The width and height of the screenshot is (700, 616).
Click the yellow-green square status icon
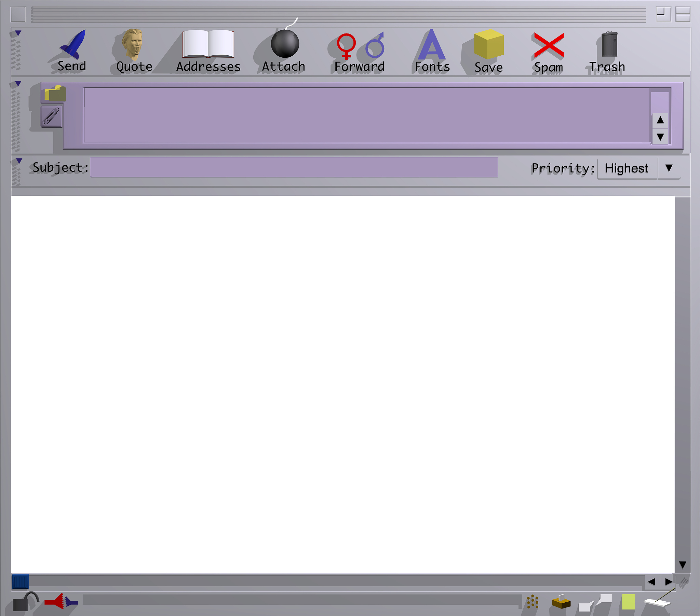[629, 602]
